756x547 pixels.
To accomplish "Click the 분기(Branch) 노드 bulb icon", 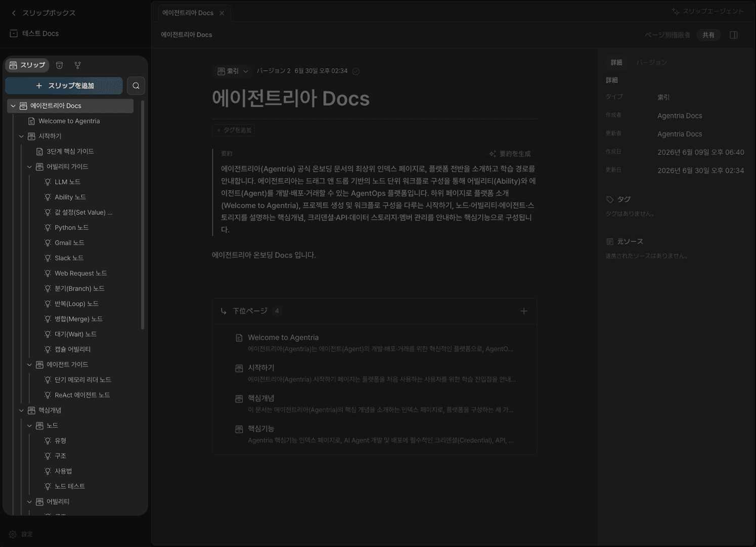I will (48, 289).
